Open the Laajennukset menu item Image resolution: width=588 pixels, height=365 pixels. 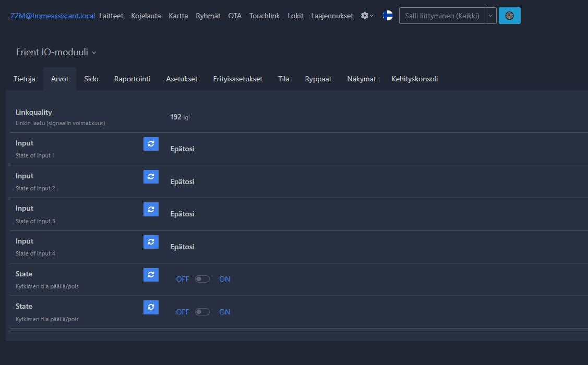[x=332, y=16]
